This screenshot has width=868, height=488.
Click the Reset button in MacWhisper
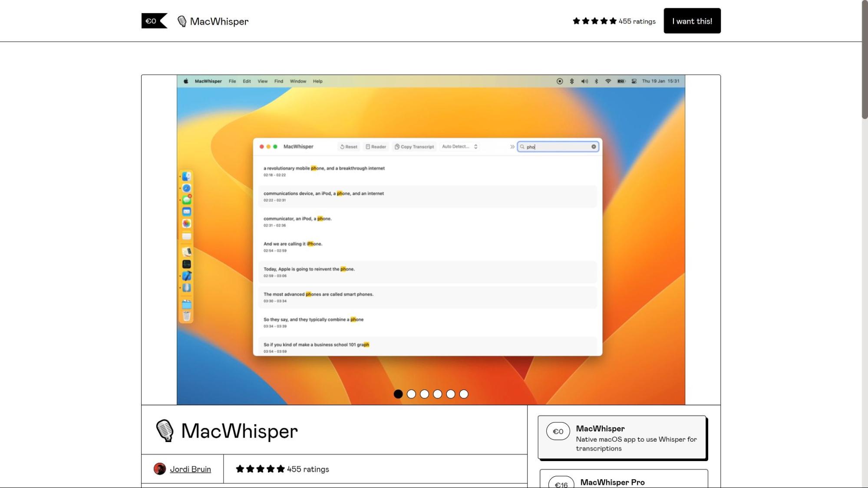[347, 146]
